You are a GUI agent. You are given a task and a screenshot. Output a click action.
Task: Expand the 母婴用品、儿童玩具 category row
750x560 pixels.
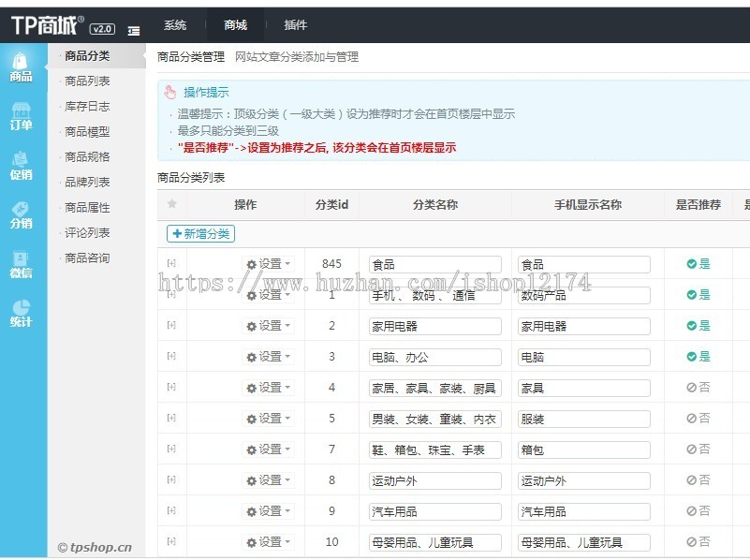point(171,541)
